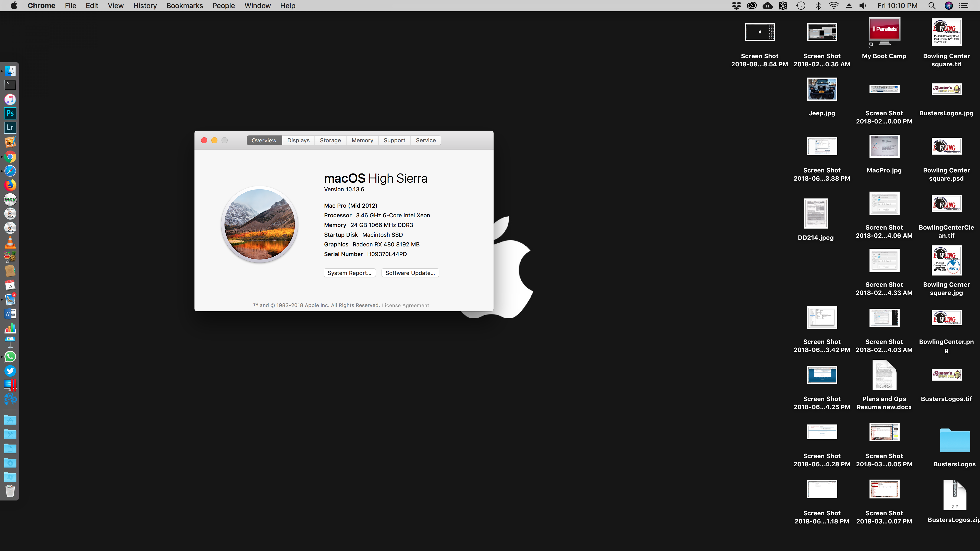
Task: Open iTunes in the dock
Action: 10,99
